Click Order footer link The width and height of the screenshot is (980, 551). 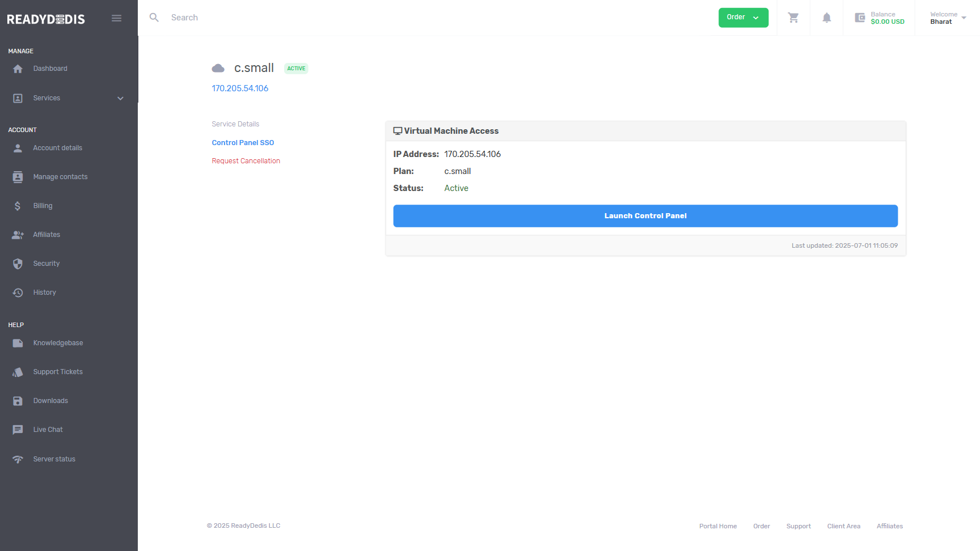point(762,526)
